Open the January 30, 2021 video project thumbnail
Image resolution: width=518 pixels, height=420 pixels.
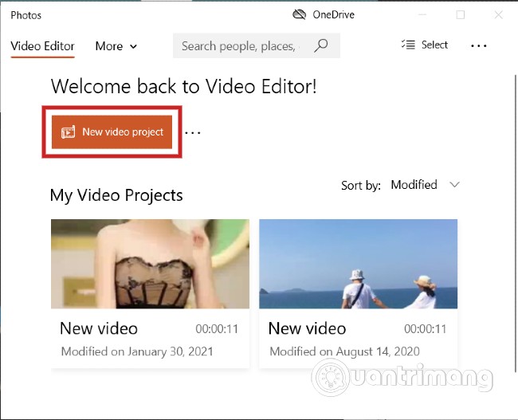point(151,264)
